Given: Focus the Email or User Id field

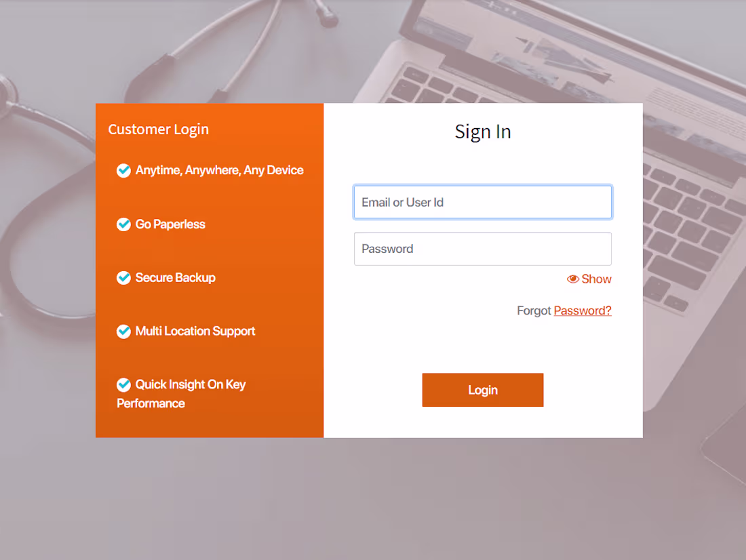Looking at the screenshot, I should (x=482, y=202).
